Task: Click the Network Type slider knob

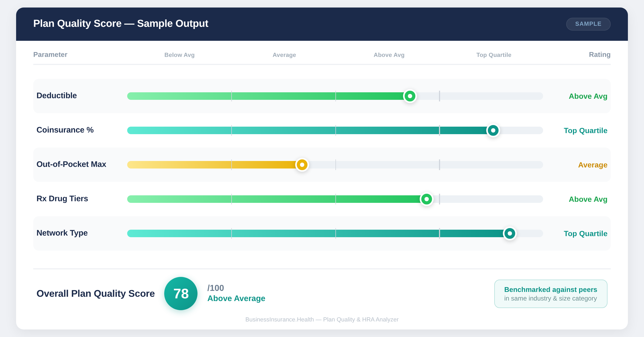Action: tap(510, 233)
